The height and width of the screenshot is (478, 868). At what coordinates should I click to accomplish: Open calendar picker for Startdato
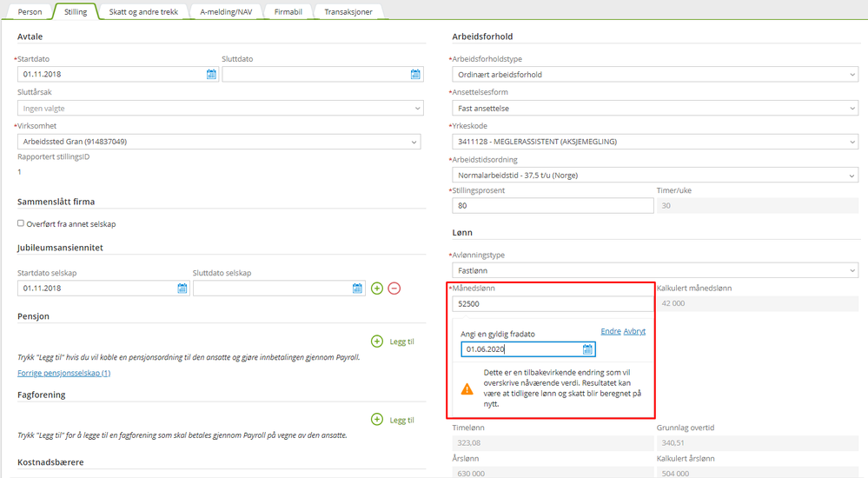[211, 75]
